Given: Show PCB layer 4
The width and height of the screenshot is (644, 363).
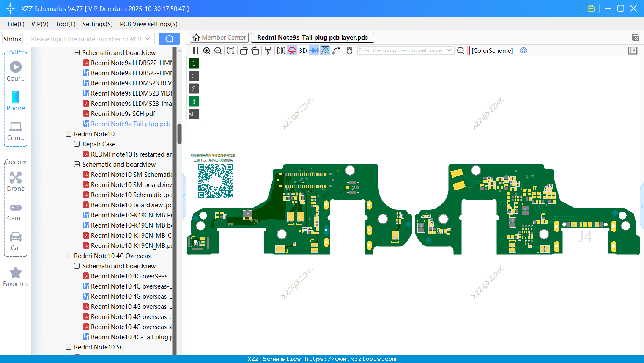Looking at the screenshot, I should coord(194,102).
